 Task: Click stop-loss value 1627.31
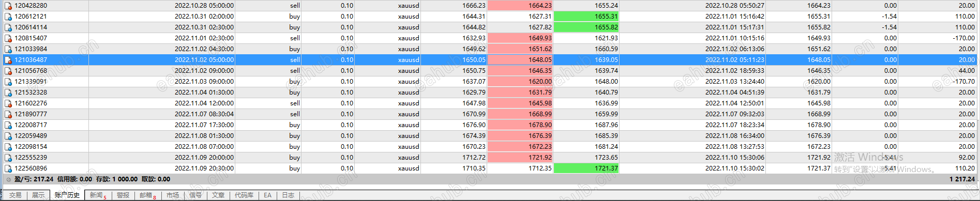click(x=540, y=17)
